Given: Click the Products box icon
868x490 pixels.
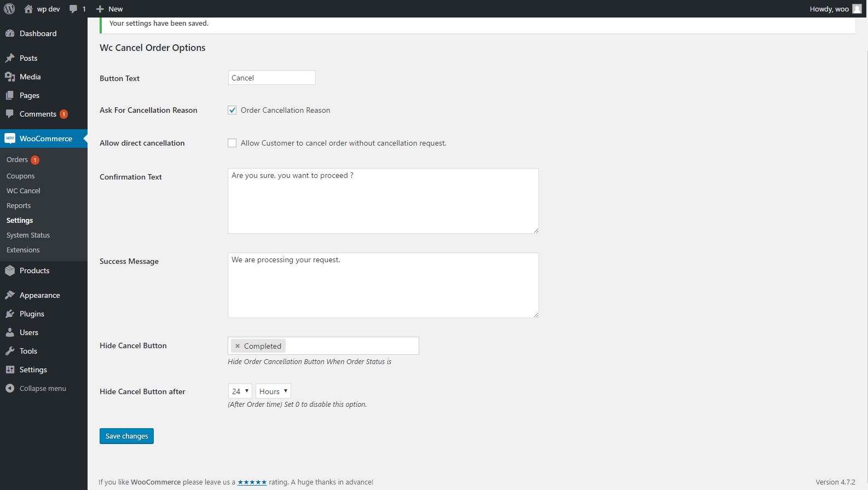Looking at the screenshot, I should 10,270.
